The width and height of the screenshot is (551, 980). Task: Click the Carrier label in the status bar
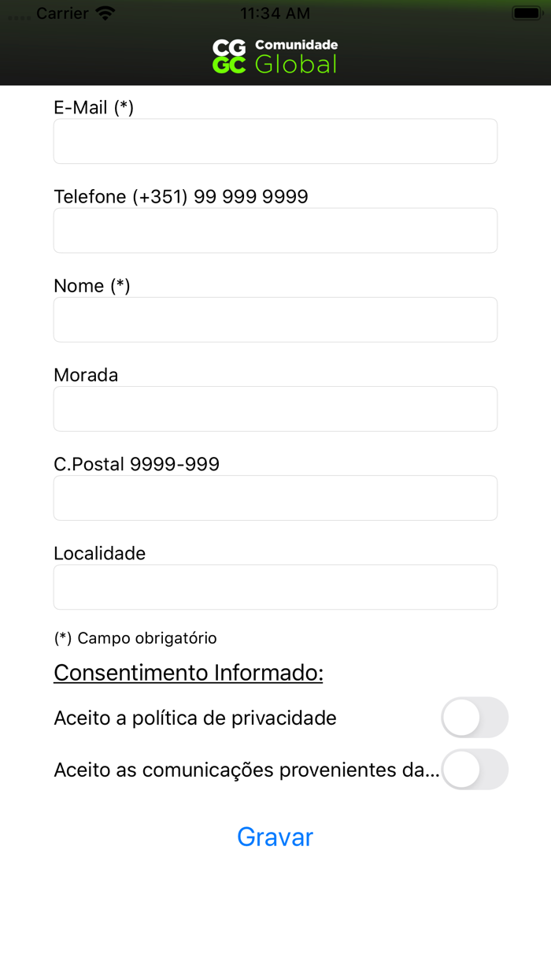63,13
